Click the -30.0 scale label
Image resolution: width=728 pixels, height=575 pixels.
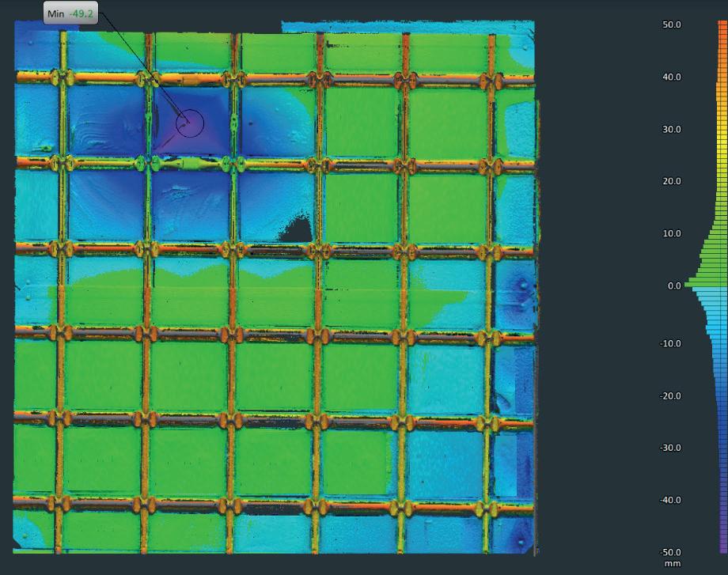click(670, 448)
